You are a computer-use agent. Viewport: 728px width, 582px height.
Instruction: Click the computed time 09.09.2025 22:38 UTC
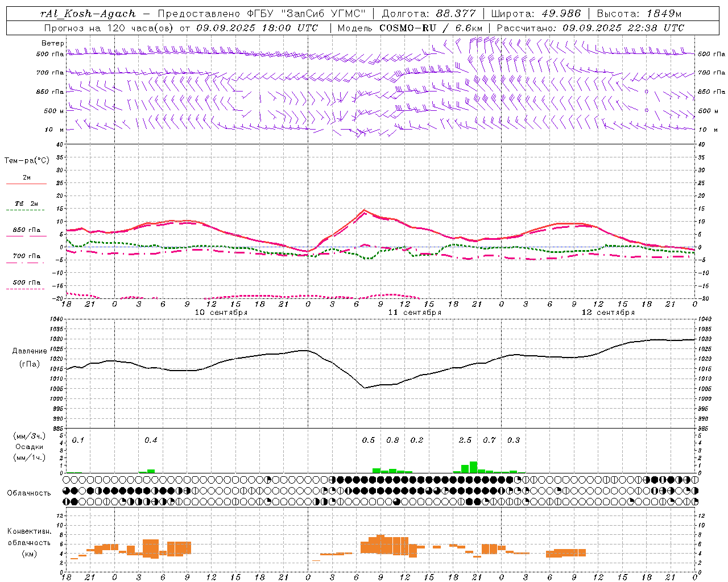623,28
